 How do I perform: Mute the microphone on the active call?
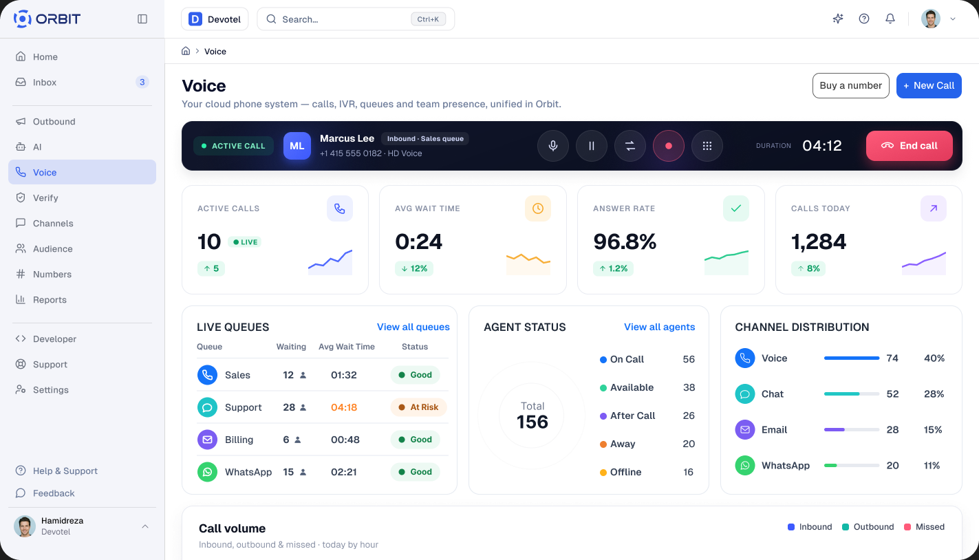(553, 146)
